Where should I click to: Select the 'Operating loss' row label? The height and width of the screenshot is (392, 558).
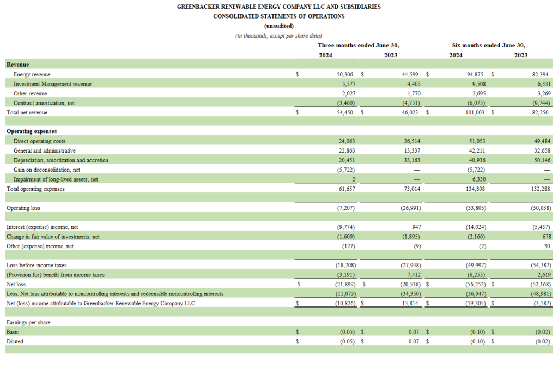pos(23,208)
